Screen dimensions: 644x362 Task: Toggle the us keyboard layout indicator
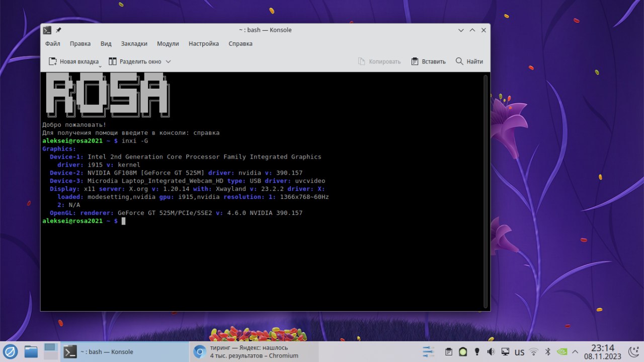coord(519,351)
